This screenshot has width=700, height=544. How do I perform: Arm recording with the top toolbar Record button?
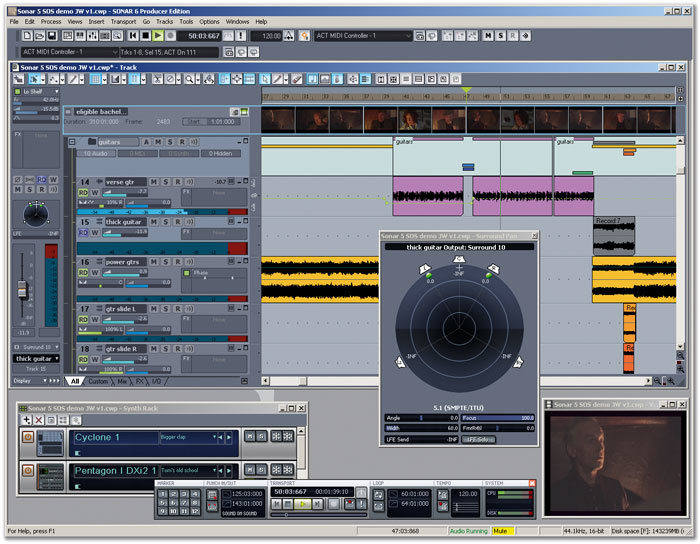[170, 36]
